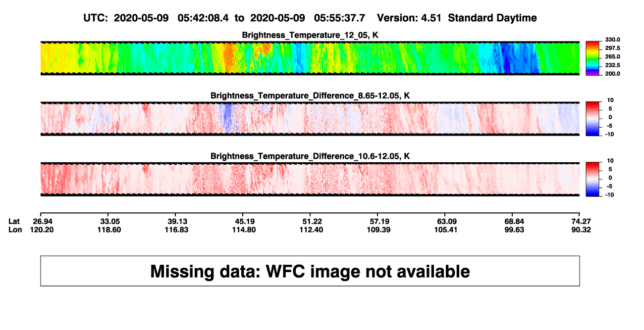
Task: Click the 10.6-12.05 temperature difference image strip
Action: [310, 179]
